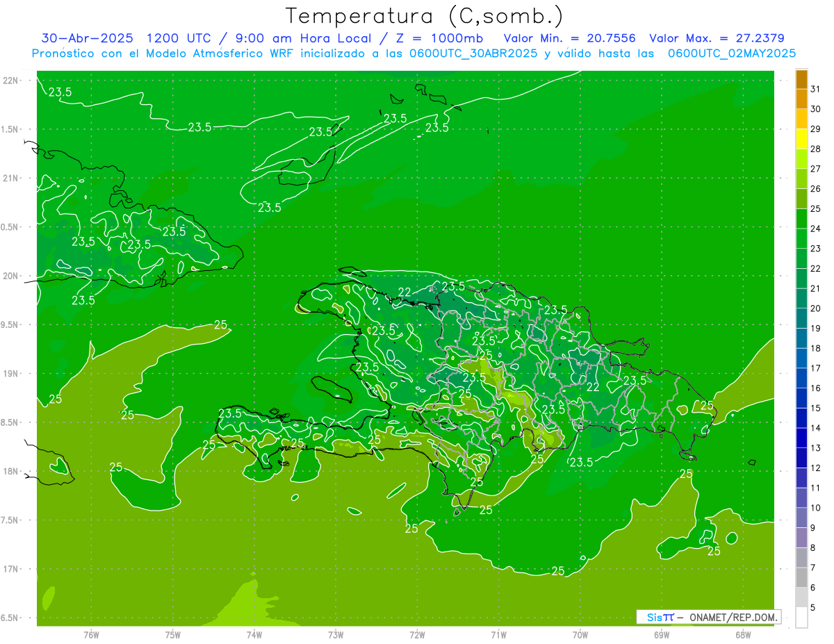Click the '68W' longitude axis label
This screenshot has height=644, width=834.
743,635
